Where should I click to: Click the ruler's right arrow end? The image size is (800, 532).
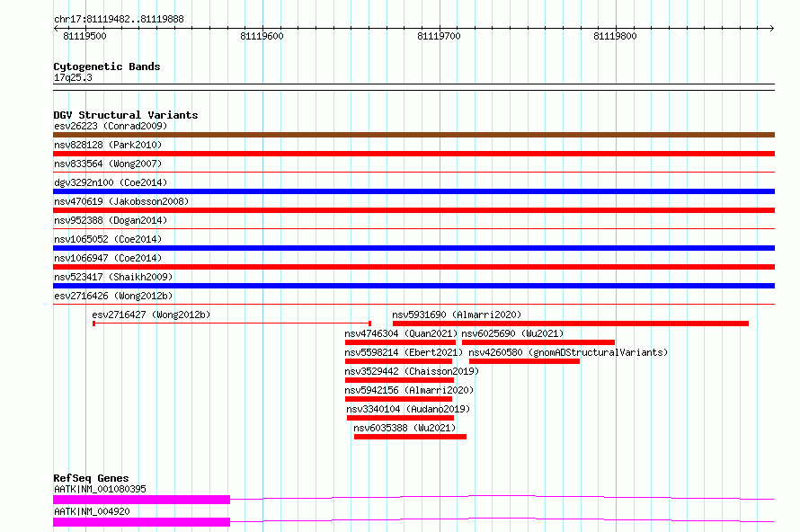[x=772, y=29]
